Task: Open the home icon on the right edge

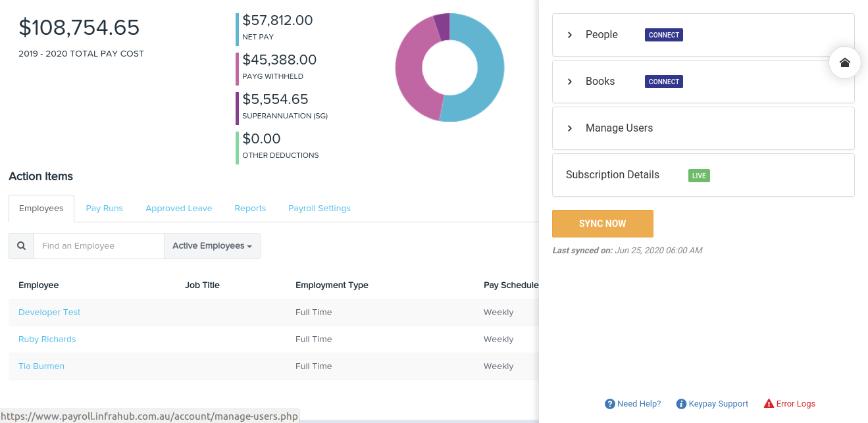Action: tap(845, 62)
